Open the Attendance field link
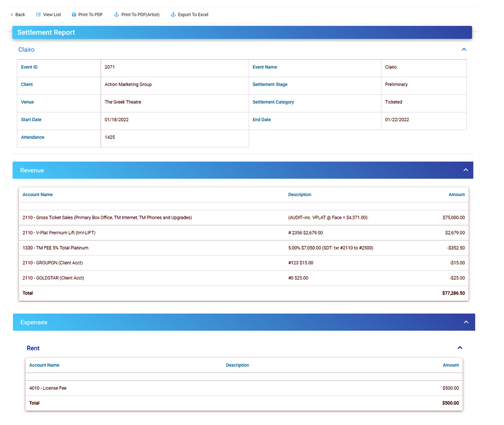 tap(32, 137)
